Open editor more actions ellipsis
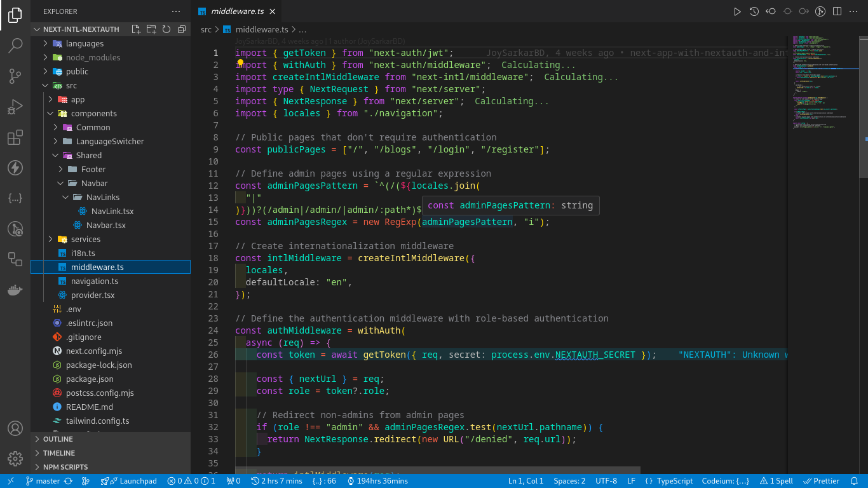 click(x=853, y=11)
